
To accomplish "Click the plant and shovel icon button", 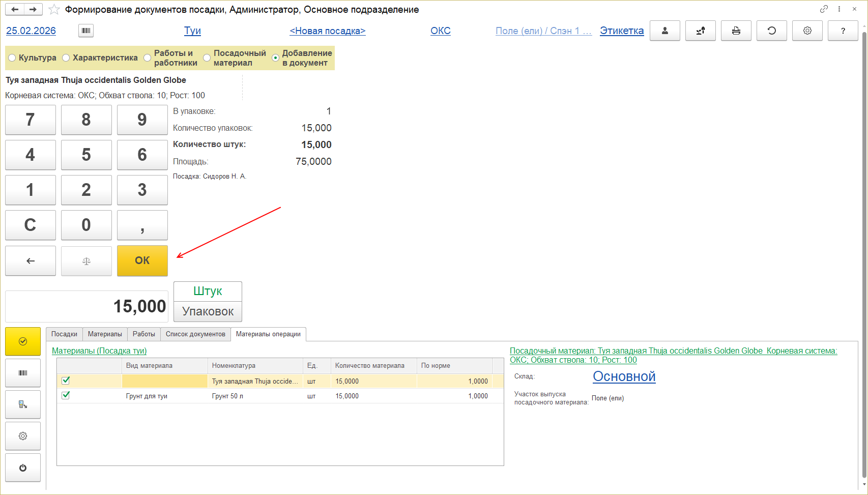I will pos(700,31).
